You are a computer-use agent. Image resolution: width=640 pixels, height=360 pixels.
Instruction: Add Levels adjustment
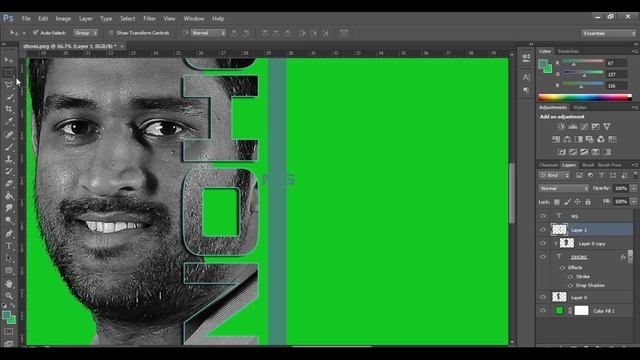(573, 127)
